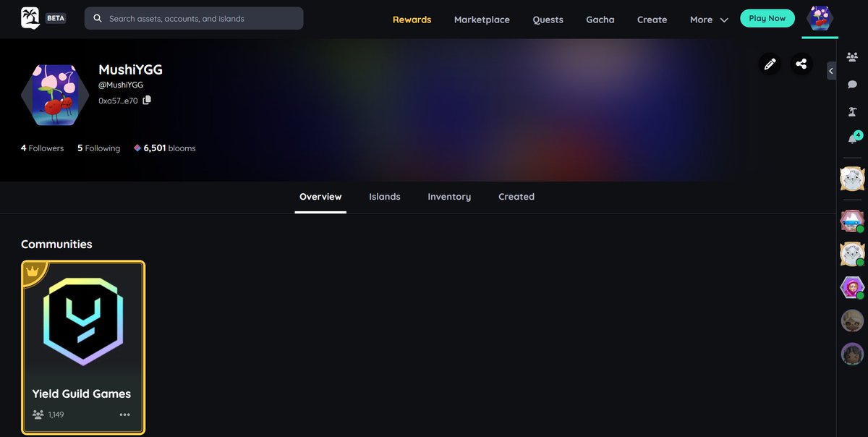Screen dimensions: 868x437
Task: Click the MushiYGG profile picture
Action: [x=56, y=95]
